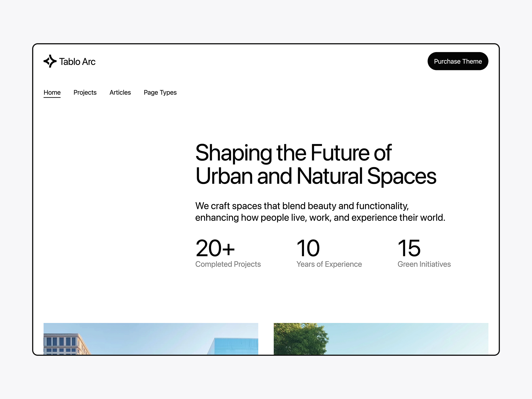
Task: Select the Years of Experience label
Action: click(329, 264)
